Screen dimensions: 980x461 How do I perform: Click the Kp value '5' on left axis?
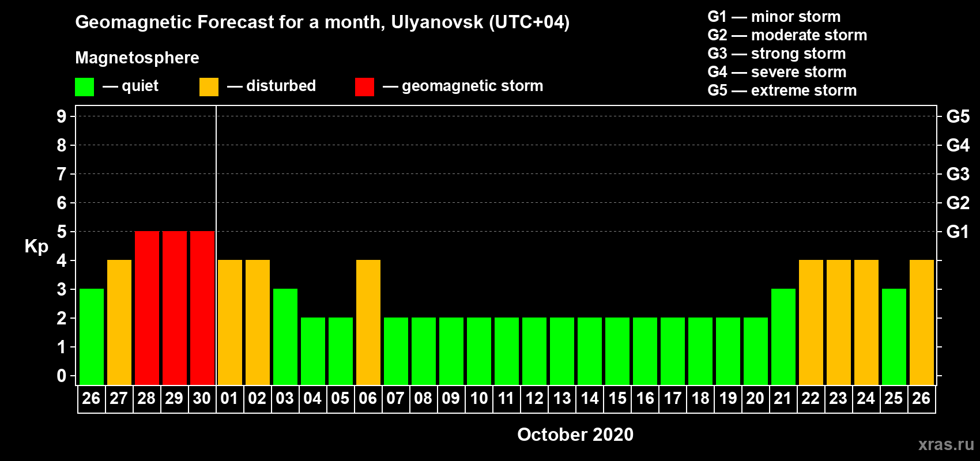point(62,232)
